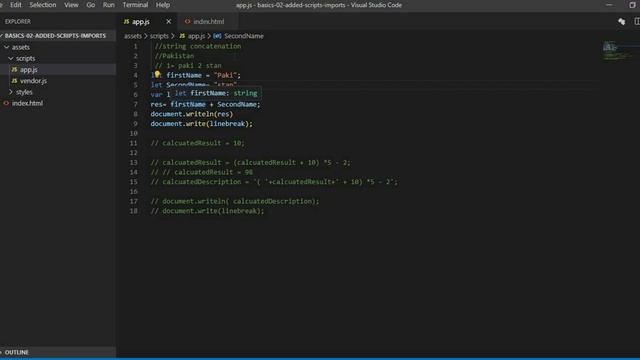Image resolution: width=640 pixels, height=360 pixels.
Task: Click the '//Pakistan' comment on line 2
Action: pos(174,56)
